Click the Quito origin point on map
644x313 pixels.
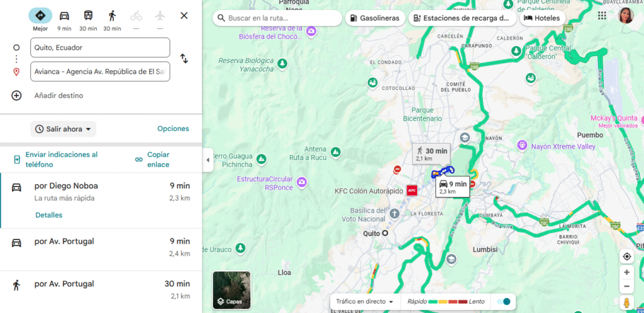(x=385, y=233)
